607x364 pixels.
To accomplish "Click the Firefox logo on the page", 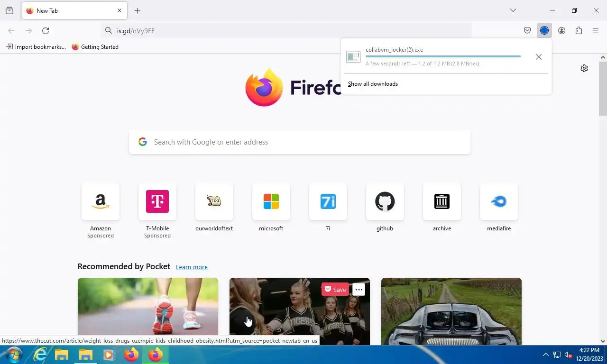I will (264, 88).
